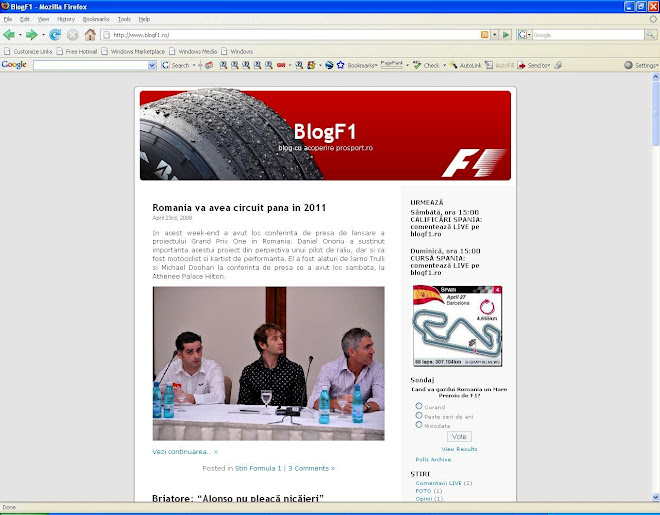Viewport: 660px width, 515px height.
Task: Open the File menu
Action: (x=8, y=19)
